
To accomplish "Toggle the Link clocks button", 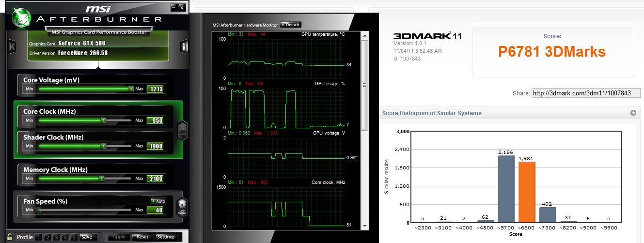I will pos(183,131).
